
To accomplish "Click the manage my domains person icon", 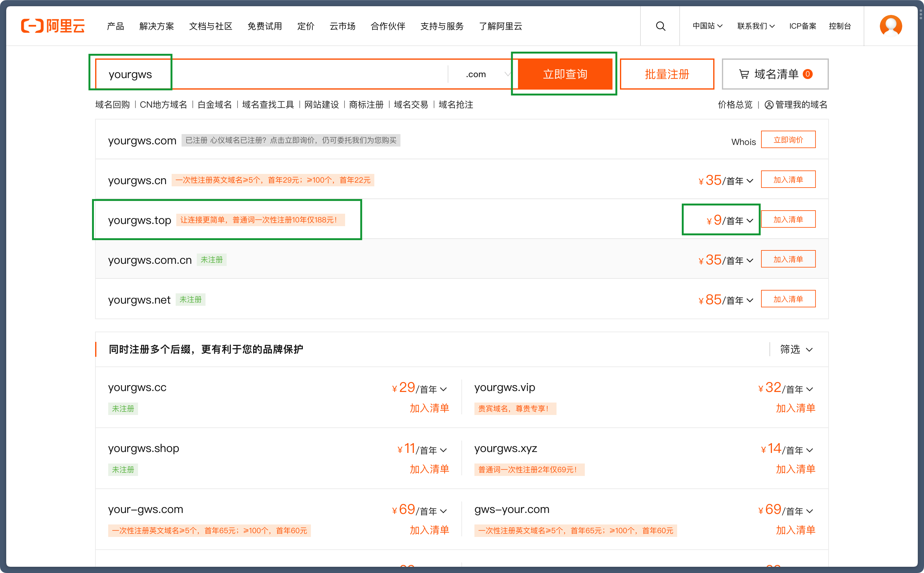I will [x=769, y=105].
